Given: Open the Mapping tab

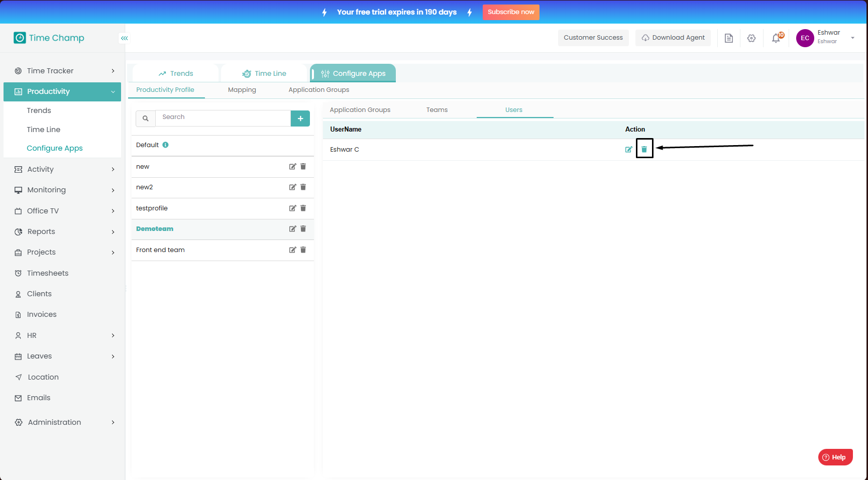Looking at the screenshot, I should pos(242,90).
